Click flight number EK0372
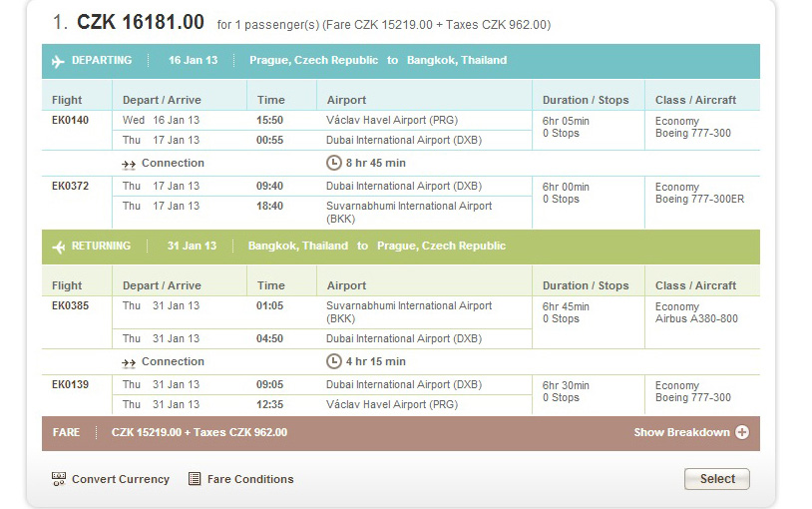The width and height of the screenshot is (812, 509). point(70,186)
